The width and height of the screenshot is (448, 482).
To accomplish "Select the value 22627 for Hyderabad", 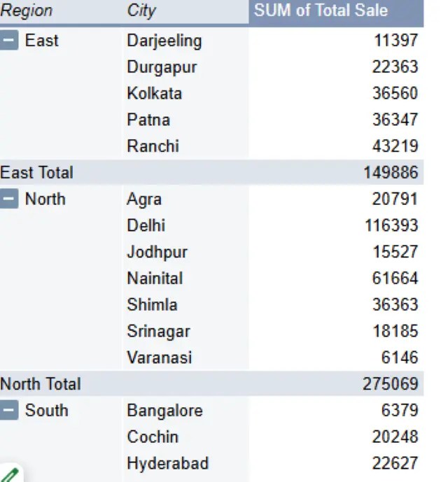I will (395, 463).
